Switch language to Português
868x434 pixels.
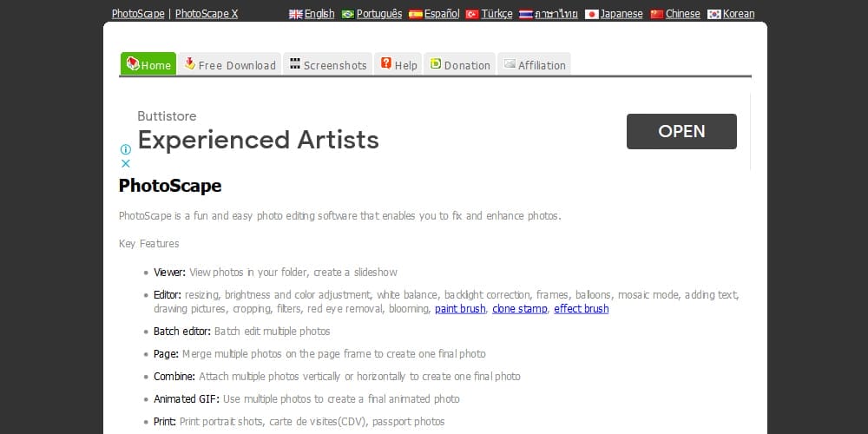pos(379,14)
